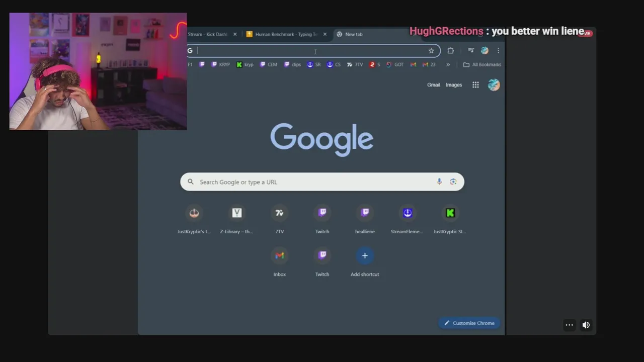Search by image with Google Lens icon

click(453, 182)
